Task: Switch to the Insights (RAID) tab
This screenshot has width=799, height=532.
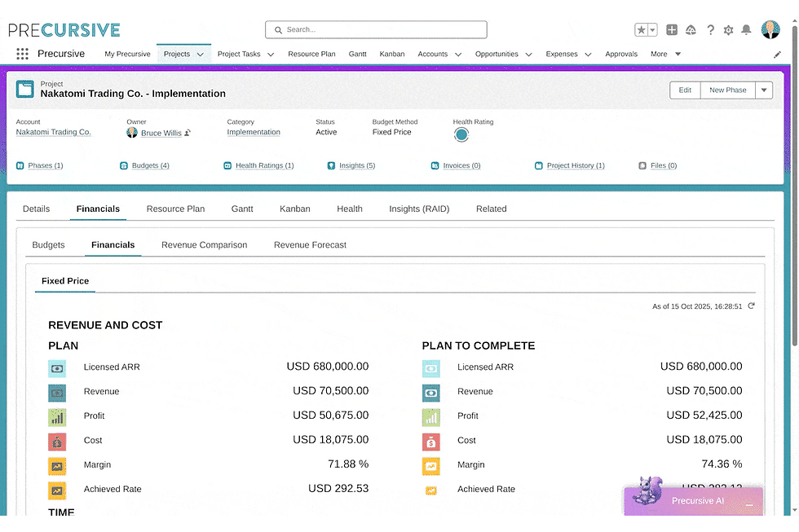Action: click(419, 209)
